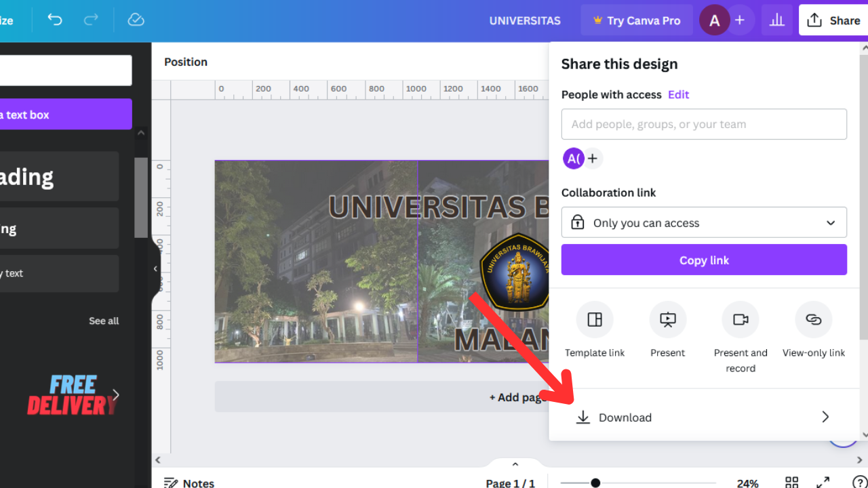Expand the page list chevron above Page 1/1
Screen dimensions: 868x488
click(515, 464)
